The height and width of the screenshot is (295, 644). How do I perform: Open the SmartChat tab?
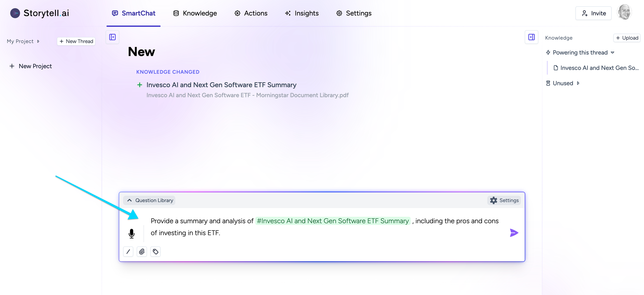[x=134, y=13]
